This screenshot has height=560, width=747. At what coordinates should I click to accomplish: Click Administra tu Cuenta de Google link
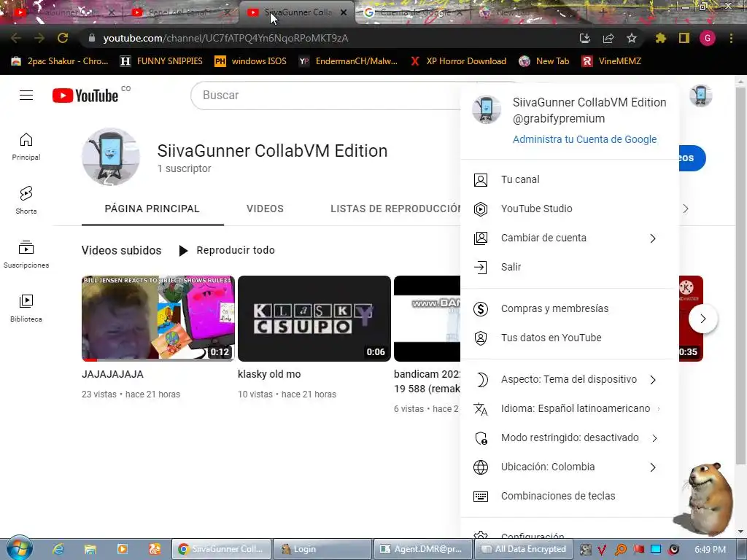[x=584, y=139]
